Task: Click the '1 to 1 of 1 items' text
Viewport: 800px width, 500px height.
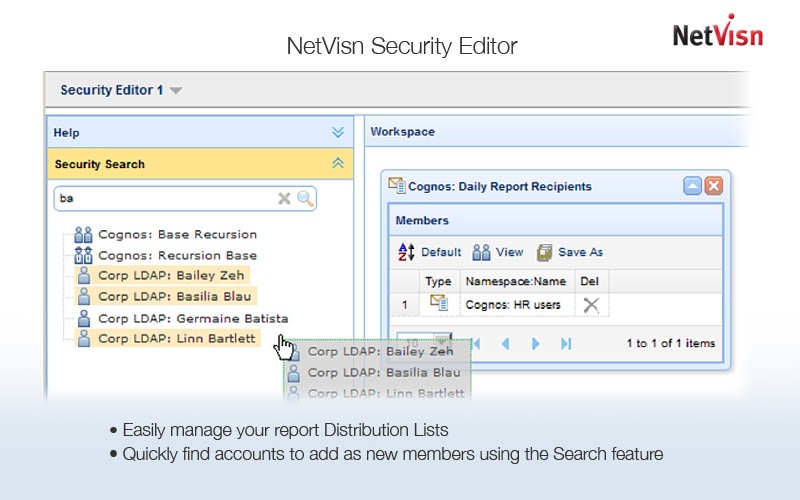Action: (x=670, y=343)
